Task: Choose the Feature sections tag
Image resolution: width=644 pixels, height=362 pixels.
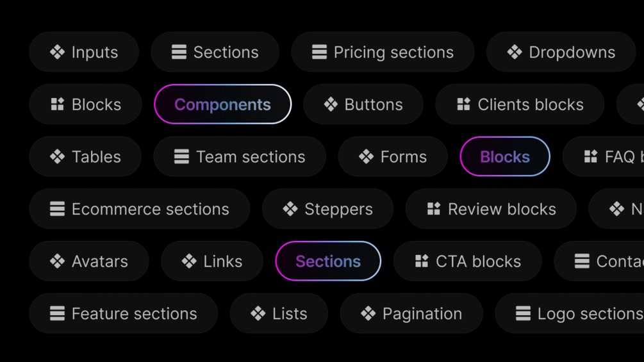Action: [x=123, y=313]
